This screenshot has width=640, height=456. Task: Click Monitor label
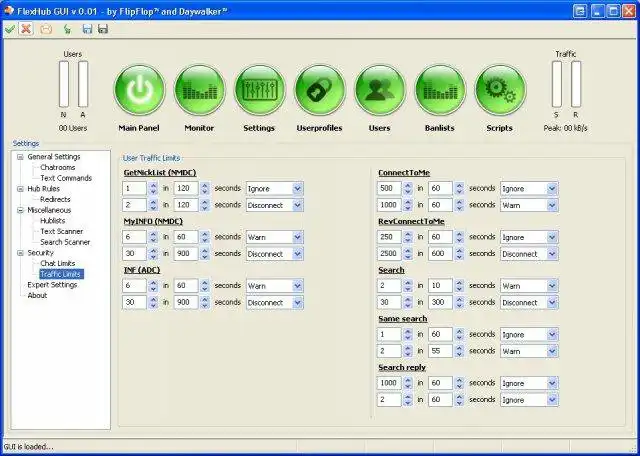pyautogui.click(x=199, y=128)
